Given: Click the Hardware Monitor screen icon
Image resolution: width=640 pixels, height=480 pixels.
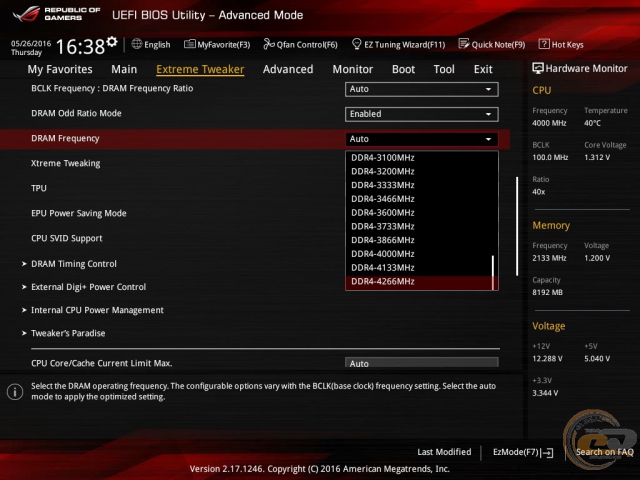Looking at the screenshot, I should (538, 69).
